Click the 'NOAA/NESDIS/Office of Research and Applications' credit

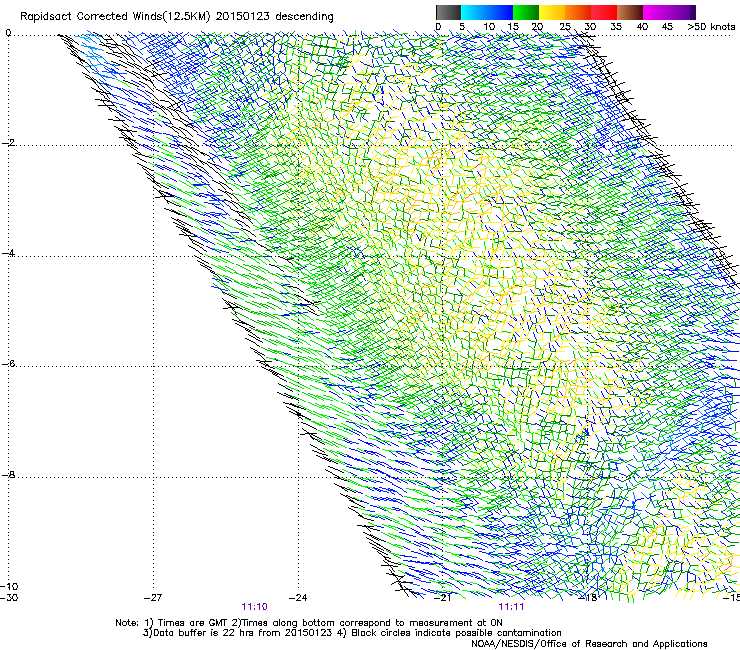[589, 644]
